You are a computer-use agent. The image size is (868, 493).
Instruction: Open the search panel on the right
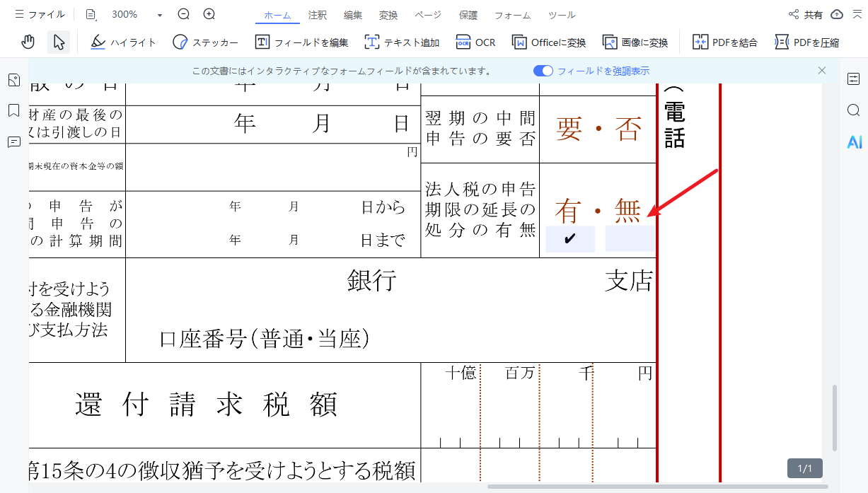853,110
